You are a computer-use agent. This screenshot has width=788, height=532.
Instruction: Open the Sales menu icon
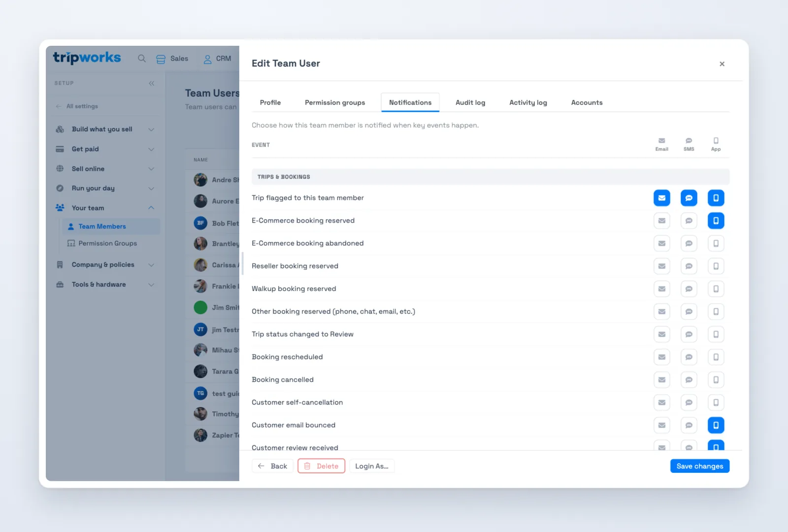[x=161, y=59]
